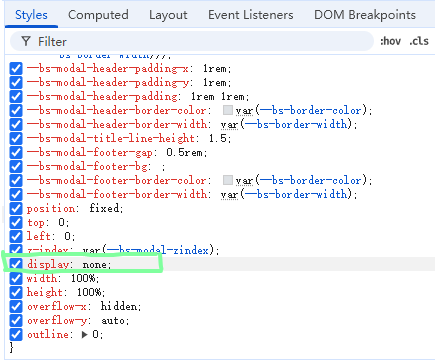Disable the width: 100% declaration

[x=16, y=278]
